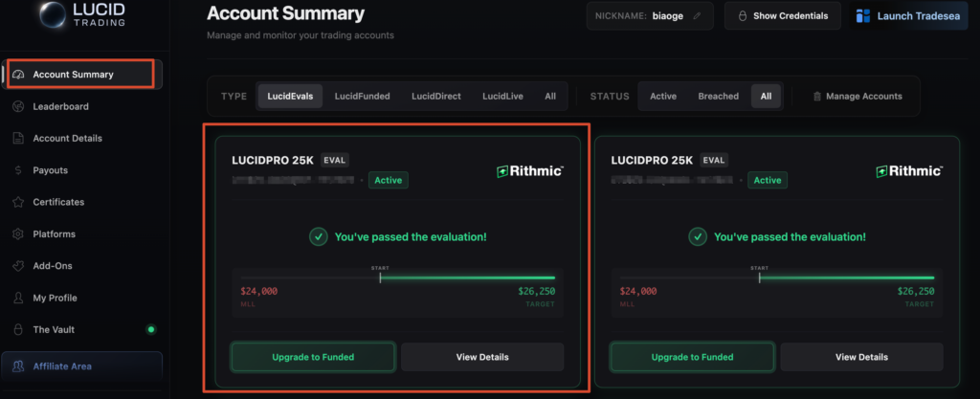Screen dimensions: 980x399
Task: Click View Details on second account card
Action: 861,357
